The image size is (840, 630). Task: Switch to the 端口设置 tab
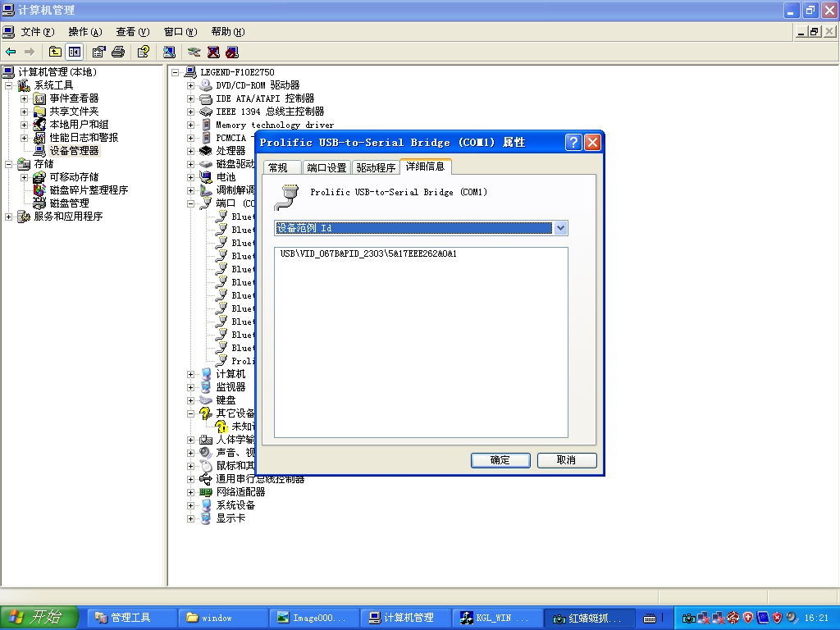(x=326, y=167)
